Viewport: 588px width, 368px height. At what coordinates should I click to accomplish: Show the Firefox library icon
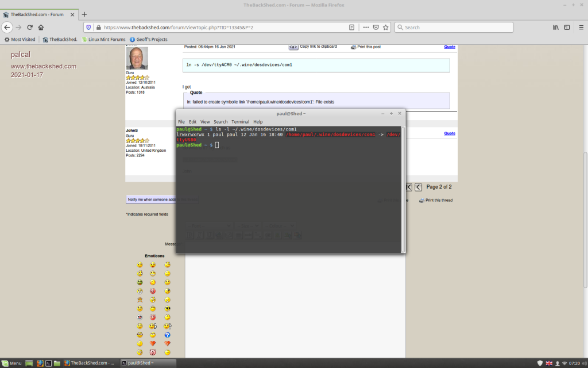tap(556, 27)
